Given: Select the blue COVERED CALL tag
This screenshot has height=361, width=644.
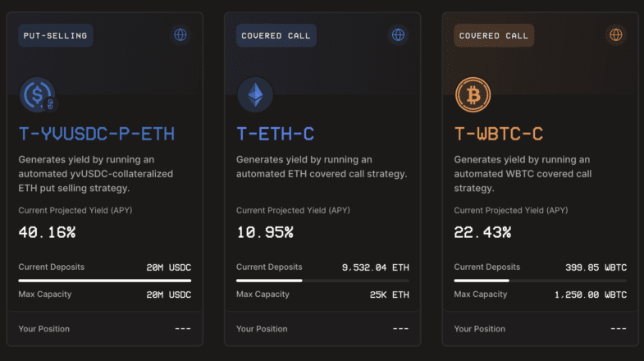Looking at the screenshot, I should tap(276, 35).
